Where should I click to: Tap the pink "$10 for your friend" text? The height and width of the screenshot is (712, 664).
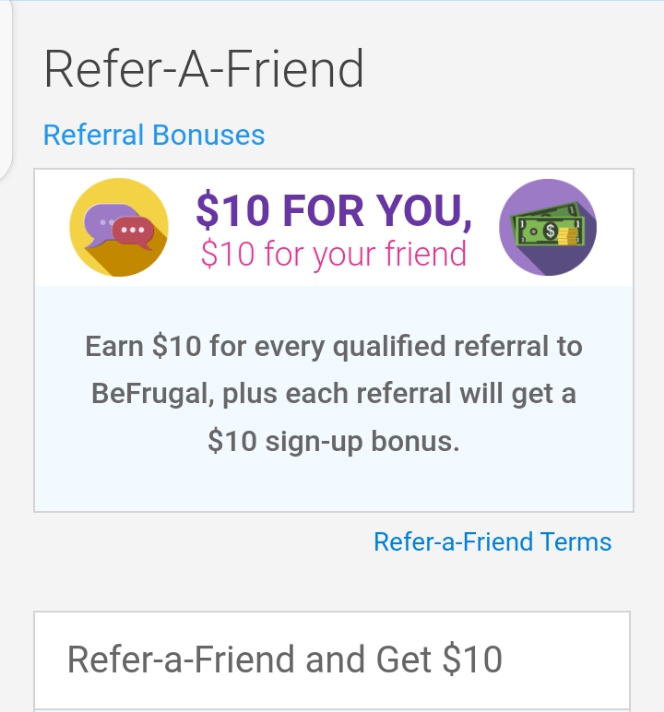(334, 253)
